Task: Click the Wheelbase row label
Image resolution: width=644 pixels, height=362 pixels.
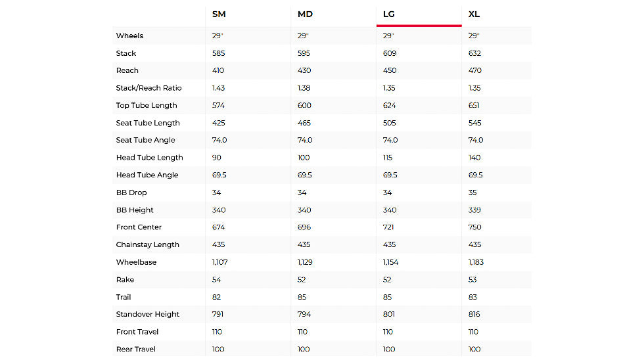Action: [136, 262]
